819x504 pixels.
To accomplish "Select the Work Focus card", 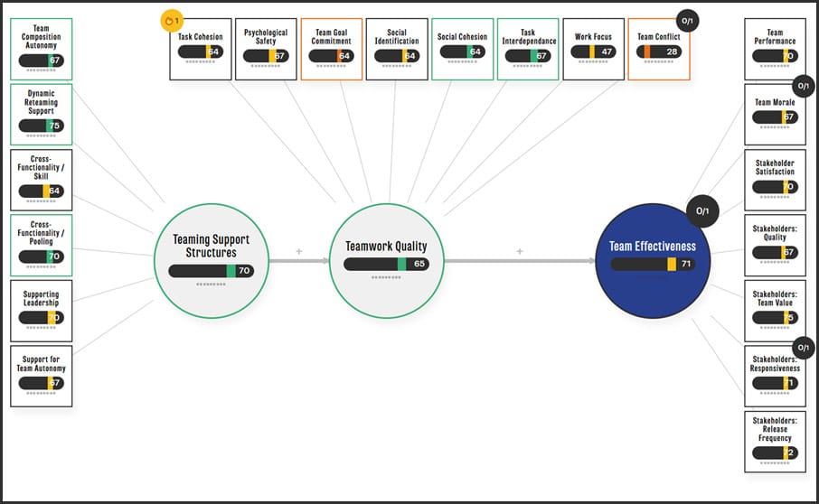I will [x=593, y=49].
